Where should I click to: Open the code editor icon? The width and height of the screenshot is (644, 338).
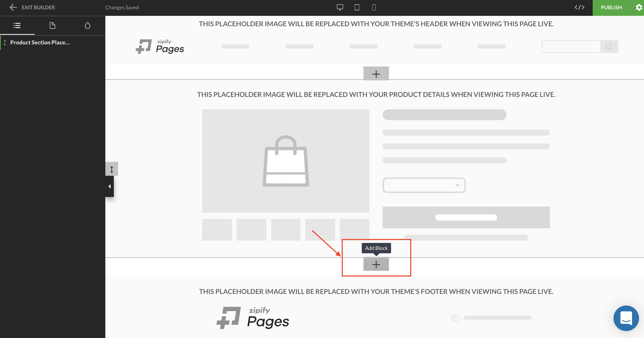point(579,8)
